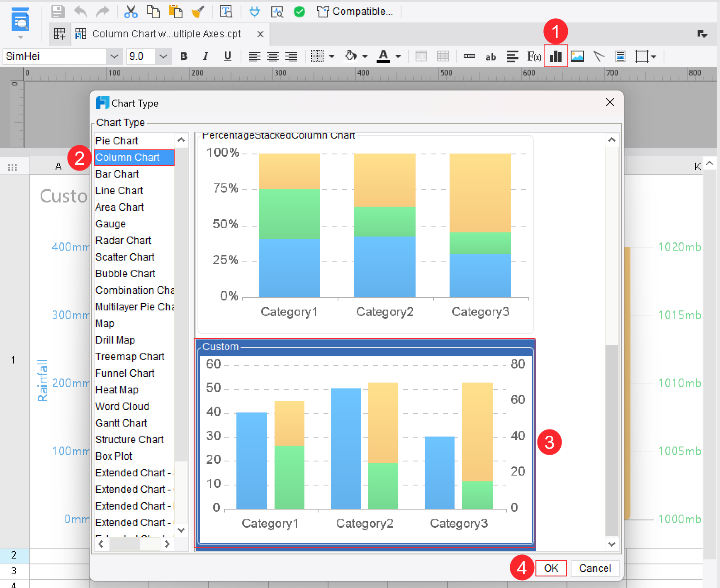
Task: Select row 2 header in worksheet
Action: (x=14, y=555)
